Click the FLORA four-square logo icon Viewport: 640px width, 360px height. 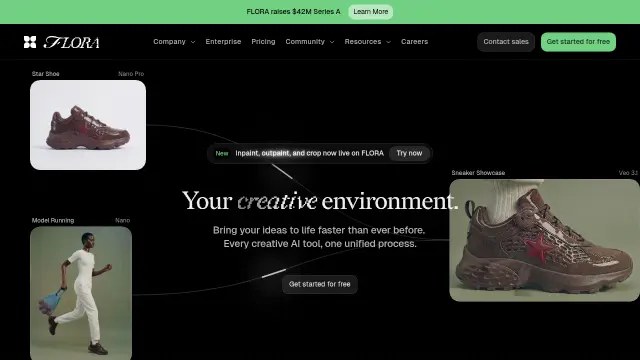coord(30,42)
